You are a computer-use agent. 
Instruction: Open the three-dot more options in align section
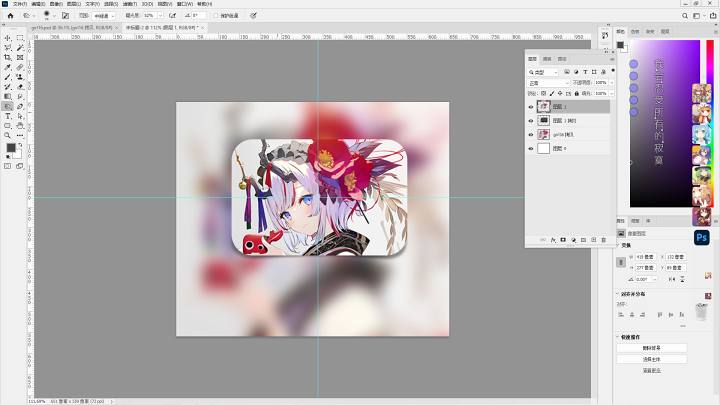(x=683, y=326)
